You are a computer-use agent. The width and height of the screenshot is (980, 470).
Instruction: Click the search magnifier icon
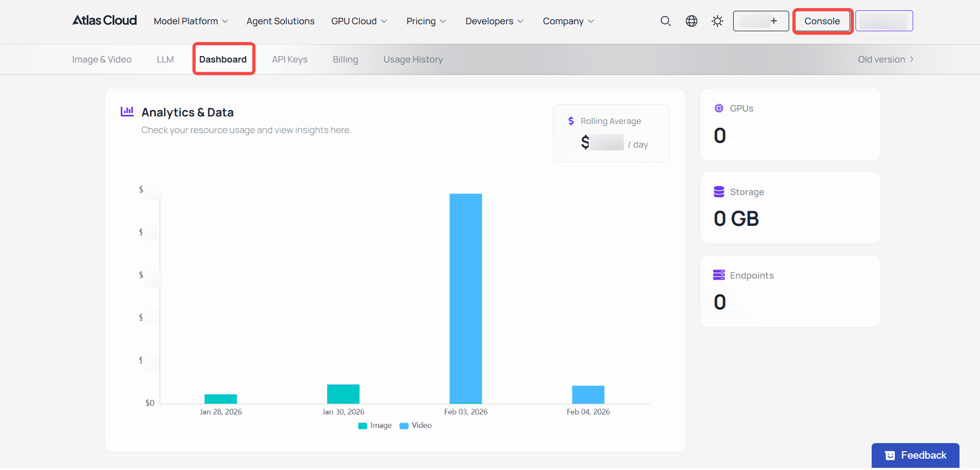666,21
